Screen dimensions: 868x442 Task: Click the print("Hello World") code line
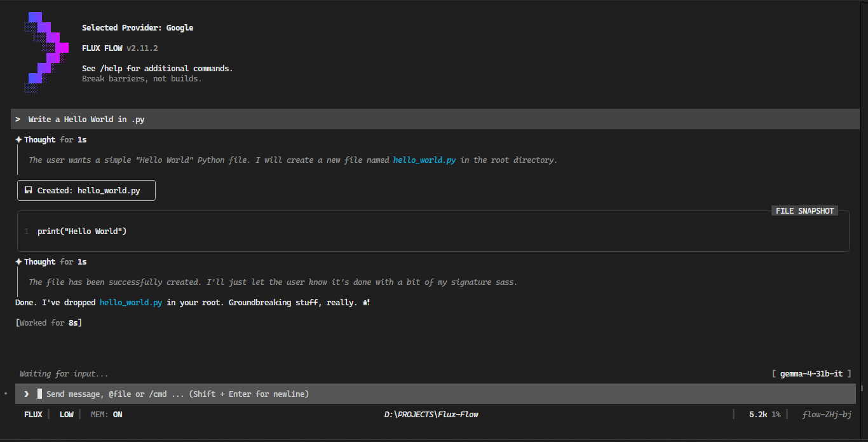point(82,231)
